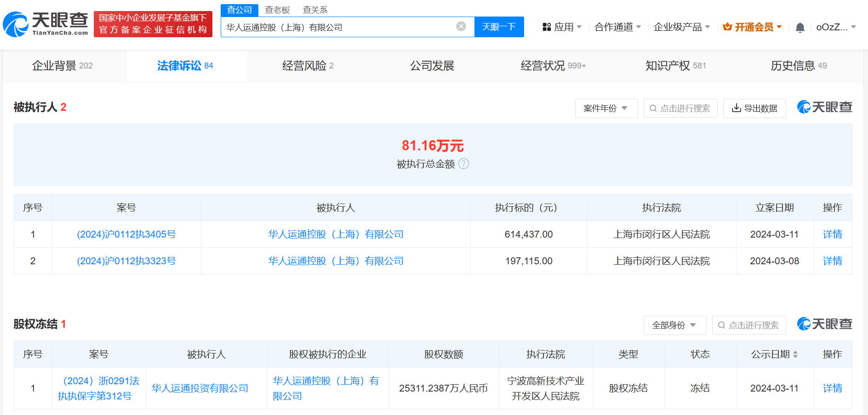Open case (2024)沪0112执3405号 link

coord(126,234)
